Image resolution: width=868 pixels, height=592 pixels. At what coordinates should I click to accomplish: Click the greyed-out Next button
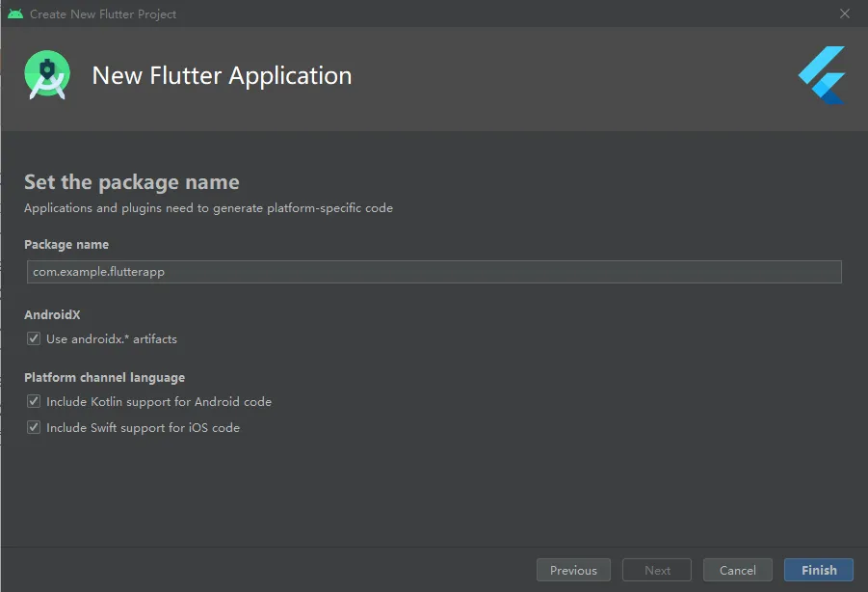tap(657, 571)
